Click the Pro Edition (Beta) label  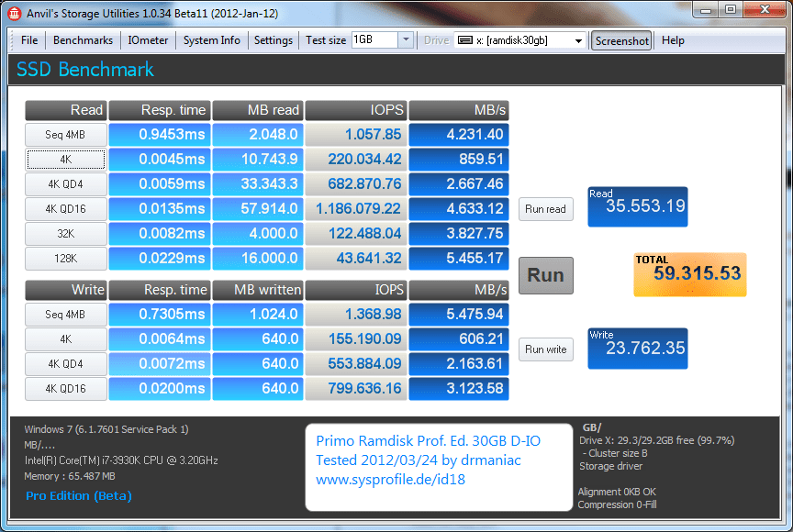[79, 495]
